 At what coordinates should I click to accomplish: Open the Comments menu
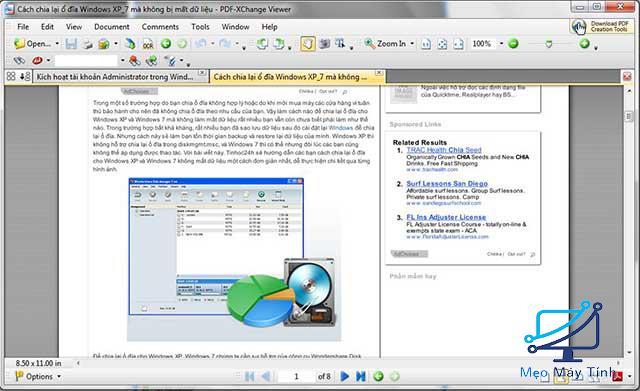click(160, 27)
